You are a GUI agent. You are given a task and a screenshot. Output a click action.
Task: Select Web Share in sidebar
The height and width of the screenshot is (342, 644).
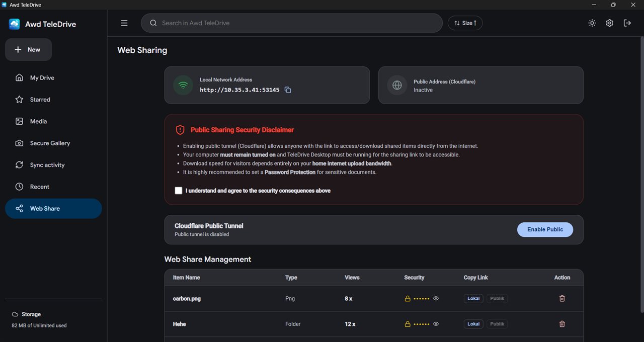[x=53, y=209]
